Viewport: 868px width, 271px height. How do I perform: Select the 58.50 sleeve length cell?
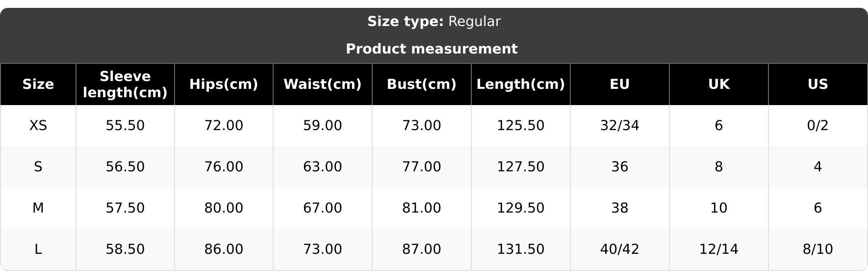point(125,249)
